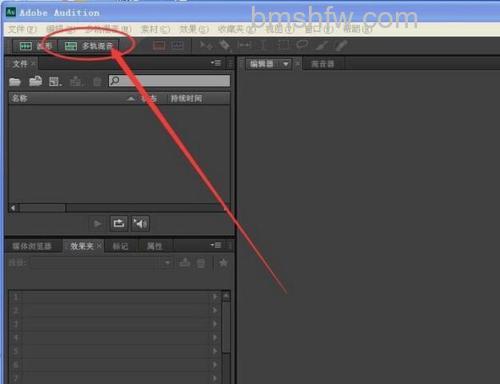Image resolution: width=500 pixels, height=384 pixels.
Task: Open the 效果(S) menu
Action: coord(194,30)
